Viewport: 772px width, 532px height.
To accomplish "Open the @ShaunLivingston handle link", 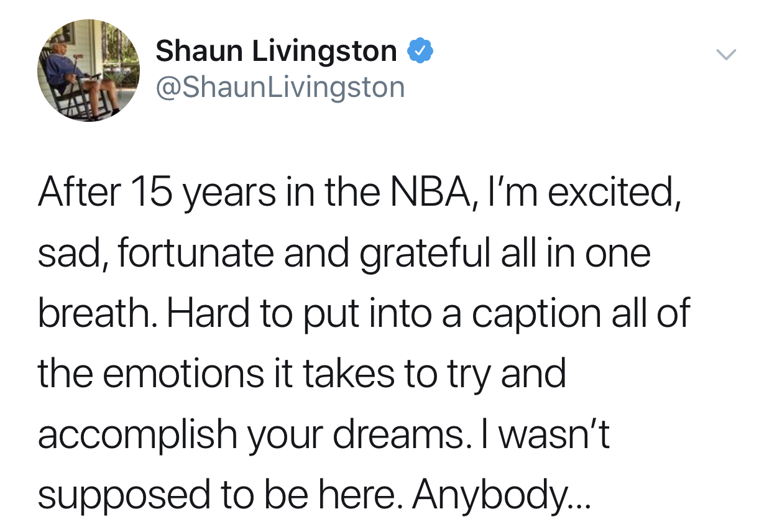I will click(x=280, y=87).
